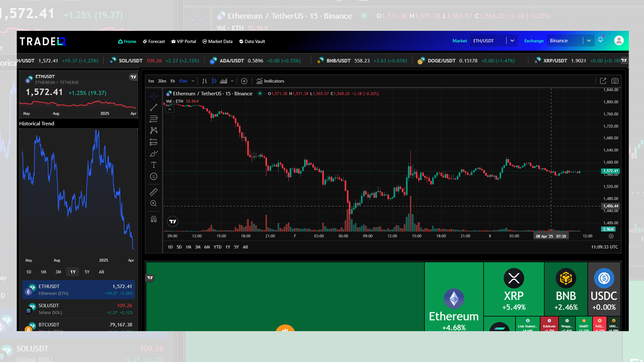Click DOGE/USDT in ticker tape
This screenshot has height=362, width=644.
pos(466,61)
